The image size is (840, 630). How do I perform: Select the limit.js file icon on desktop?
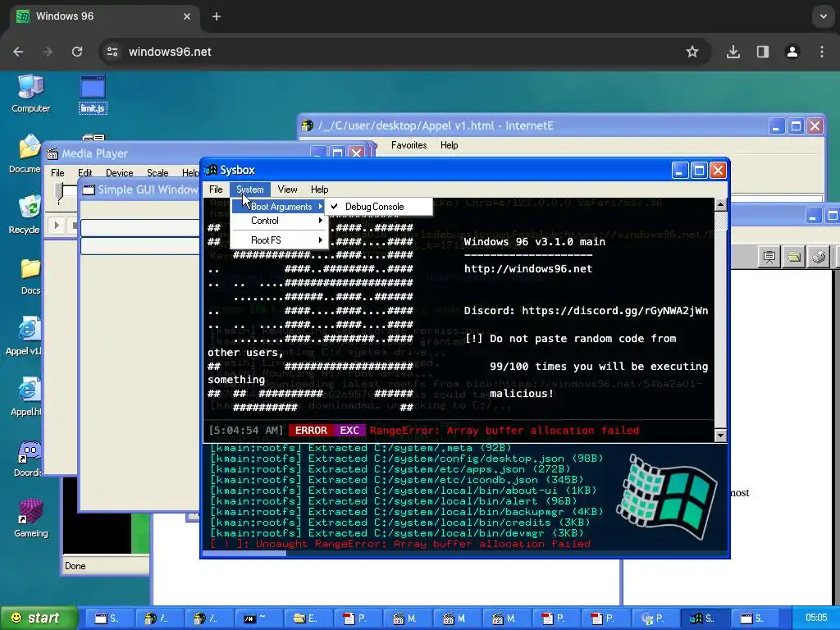click(x=93, y=94)
